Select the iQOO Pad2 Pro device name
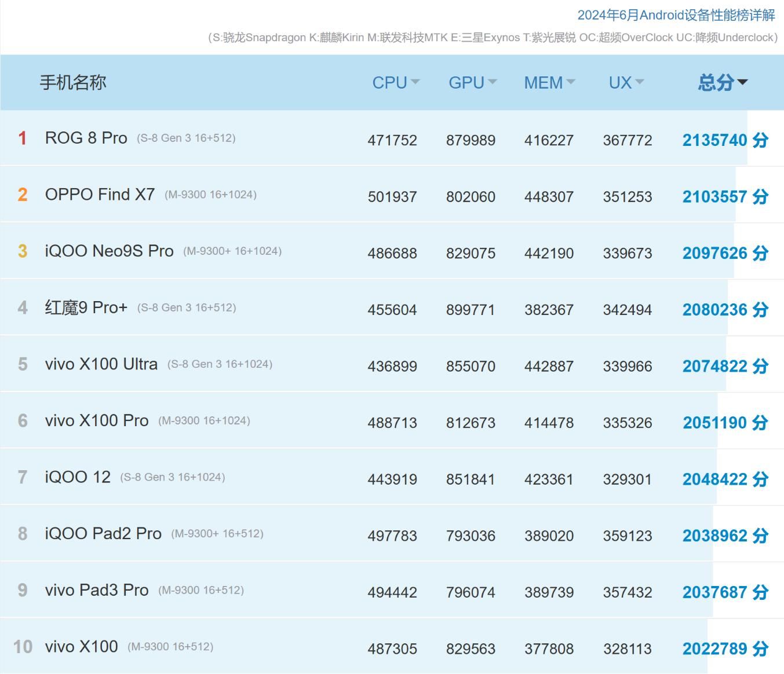The height and width of the screenshot is (674, 784). 103,534
